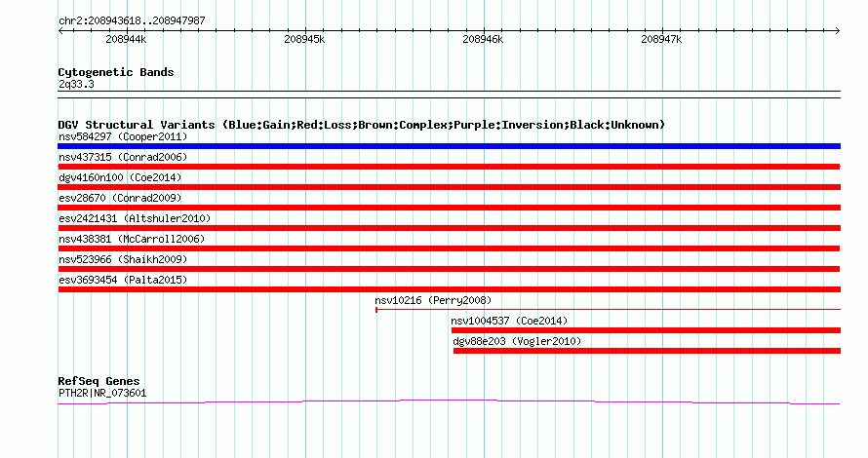Image resolution: width=868 pixels, height=458 pixels.
Task: Select the magenta PTH2R gene track line
Action: 449,401
